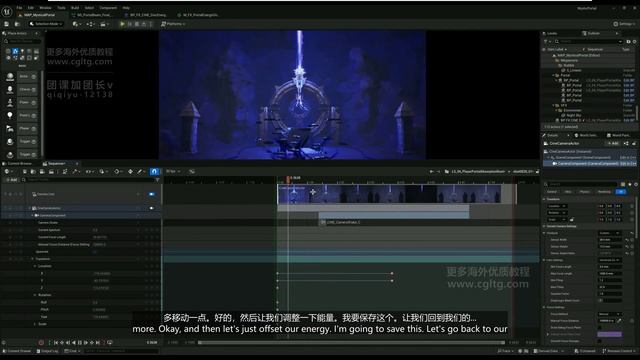
Task: Open Content Drawer in status bar
Action: click(18, 351)
